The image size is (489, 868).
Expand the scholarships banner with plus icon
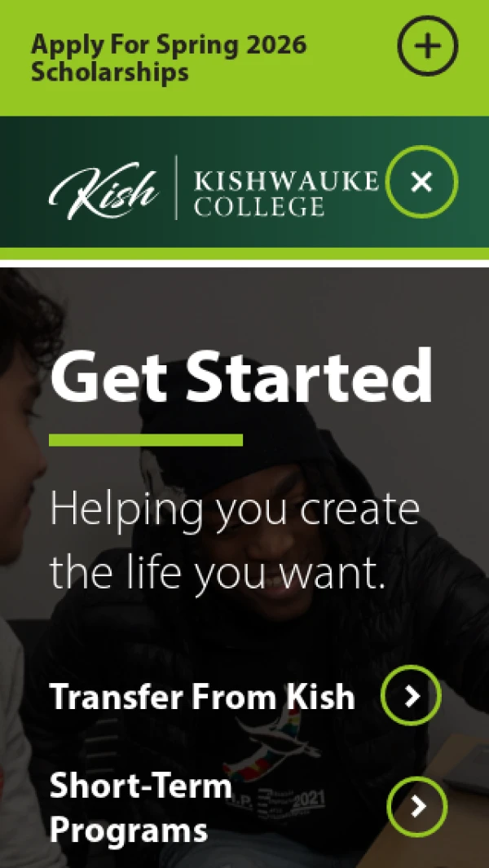428,46
